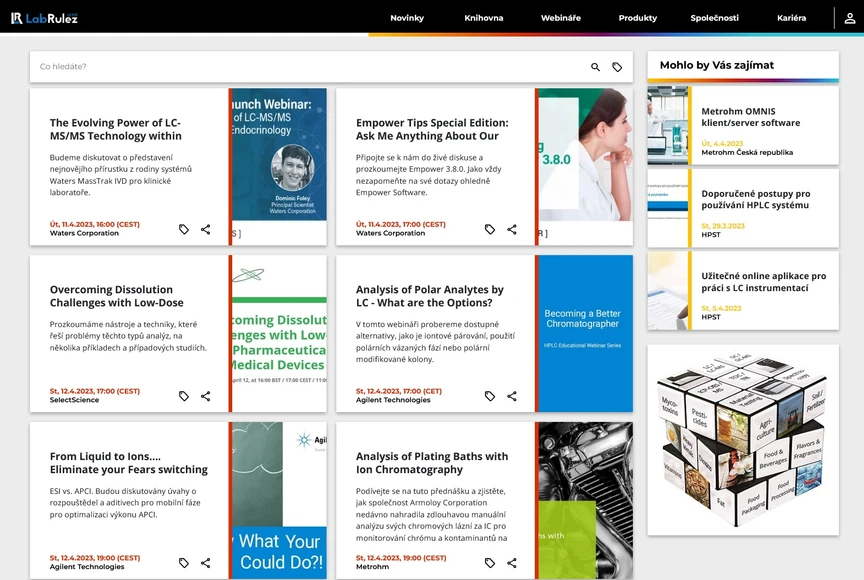This screenshot has width=864, height=580.
Task: Click tag icon on Analysis of Plating Baths card
Action: pyautogui.click(x=490, y=563)
